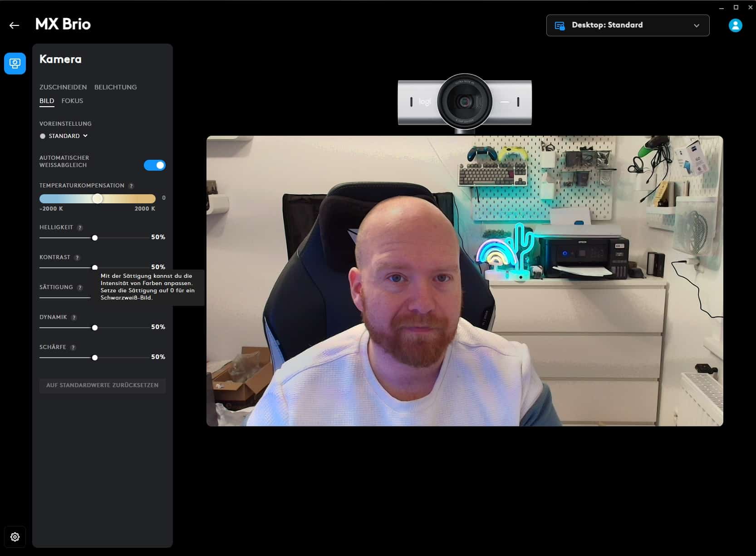
Task: Click the back arrow next to MX Brio
Action: coord(15,25)
